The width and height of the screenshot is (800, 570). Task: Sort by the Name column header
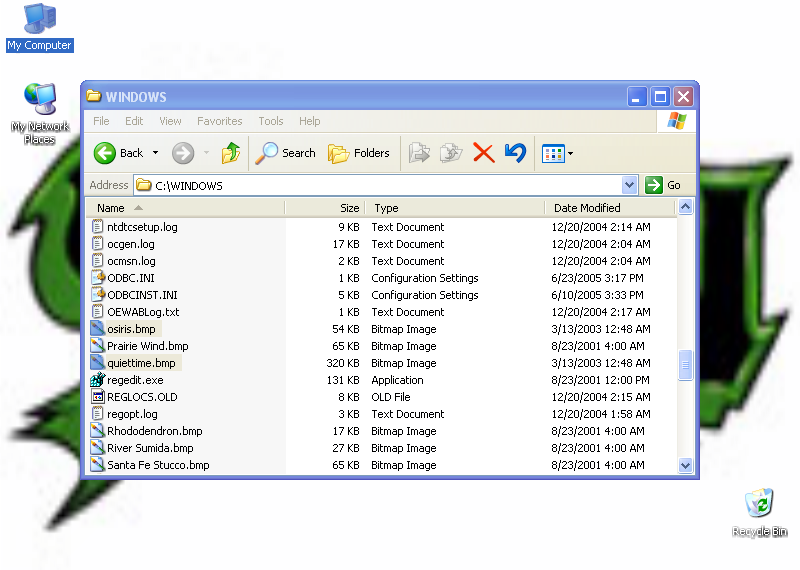pyautogui.click(x=185, y=208)
